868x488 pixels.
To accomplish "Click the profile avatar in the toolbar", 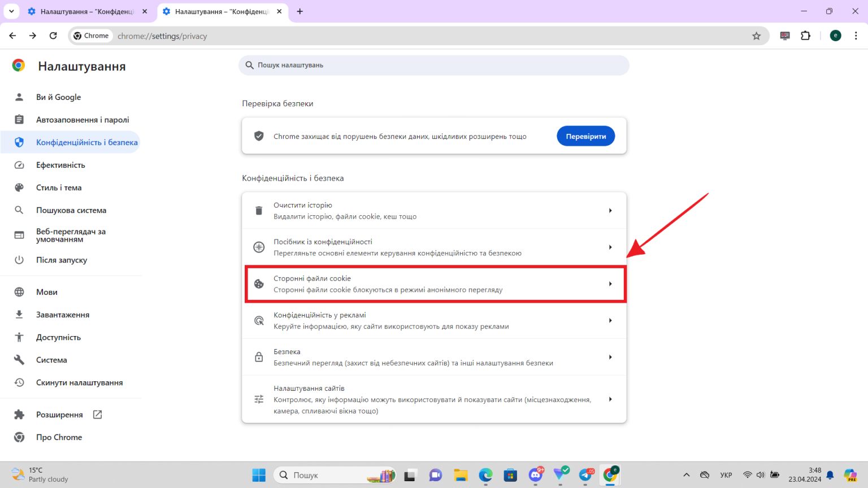I will click(835, 36).
